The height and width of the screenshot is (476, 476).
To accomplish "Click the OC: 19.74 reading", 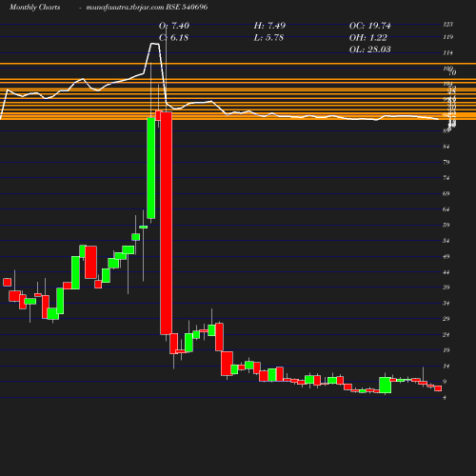I will point(370,26).
